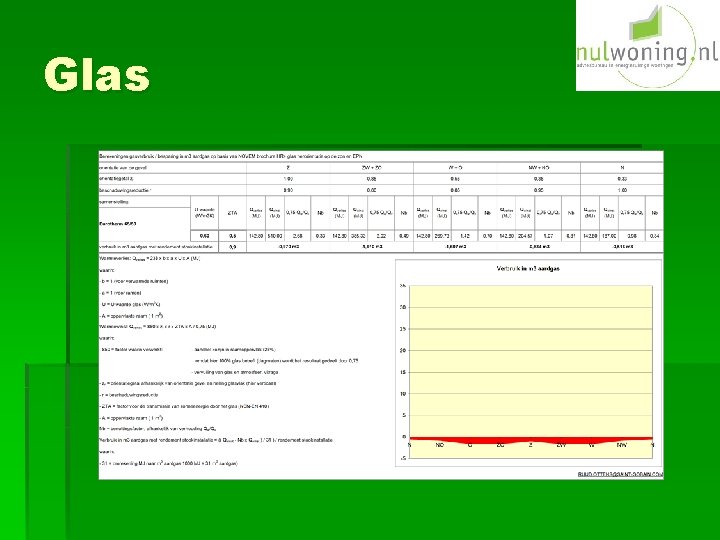
Task: Open the email link below the chart
Action: [620, 474]
